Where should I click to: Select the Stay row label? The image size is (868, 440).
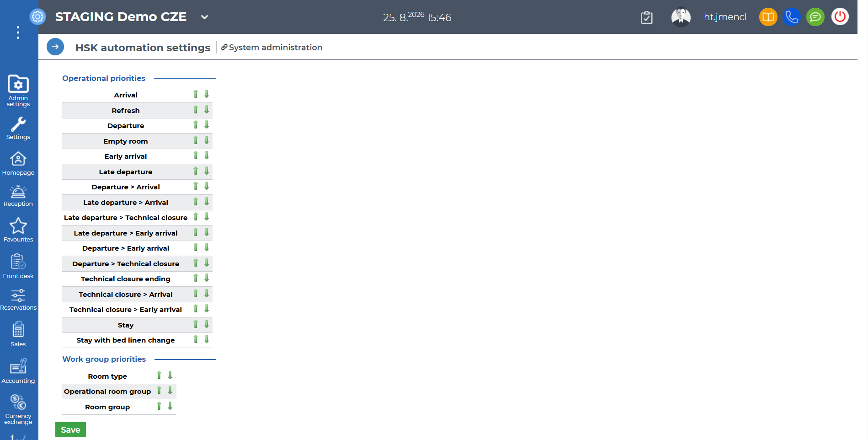click(x=126, y=325)
